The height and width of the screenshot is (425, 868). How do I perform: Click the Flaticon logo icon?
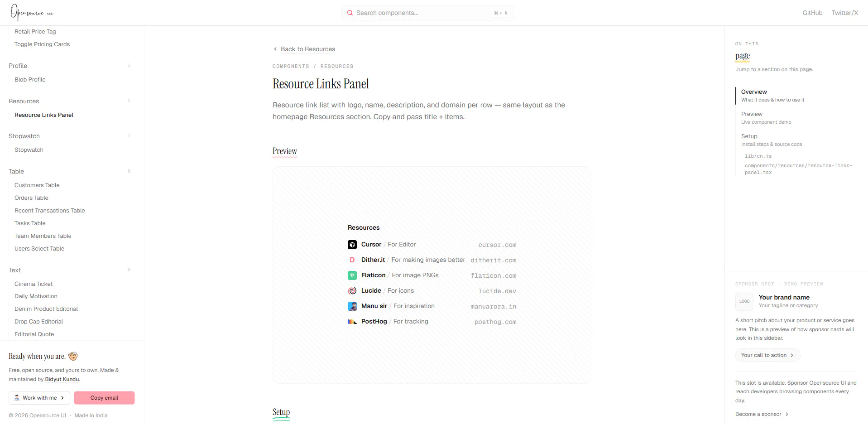[352, 275]
